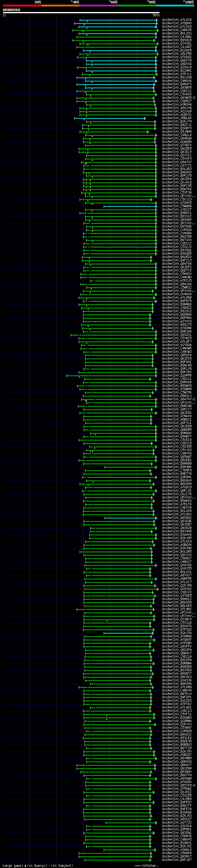Click hit label UniRef100_B9S8C8
The image size is (197, 868).
pyautogui.click(x=177, y=40)
